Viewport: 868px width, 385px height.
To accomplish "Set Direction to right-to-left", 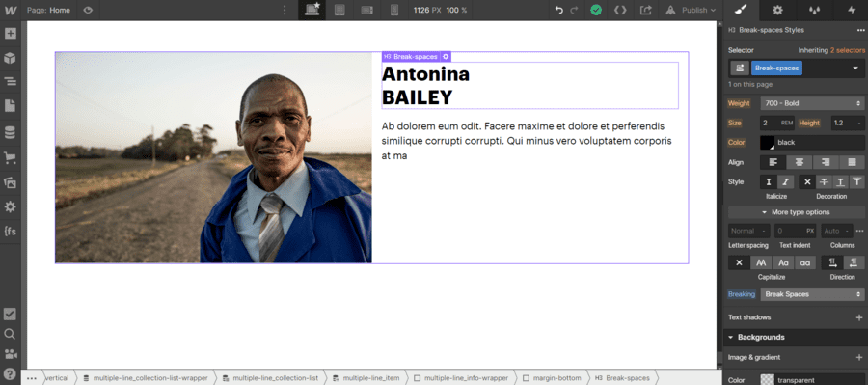I will coord(854,263).
